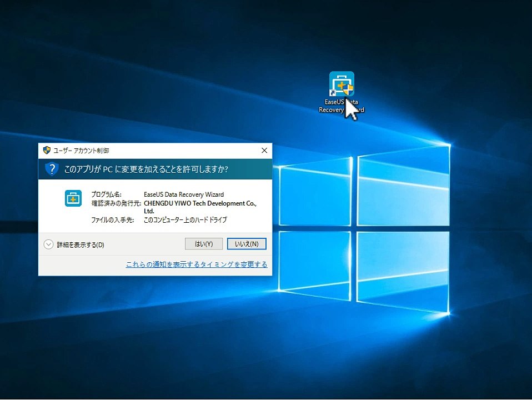Click はい(Y) to allow the app

pos(204,244)
